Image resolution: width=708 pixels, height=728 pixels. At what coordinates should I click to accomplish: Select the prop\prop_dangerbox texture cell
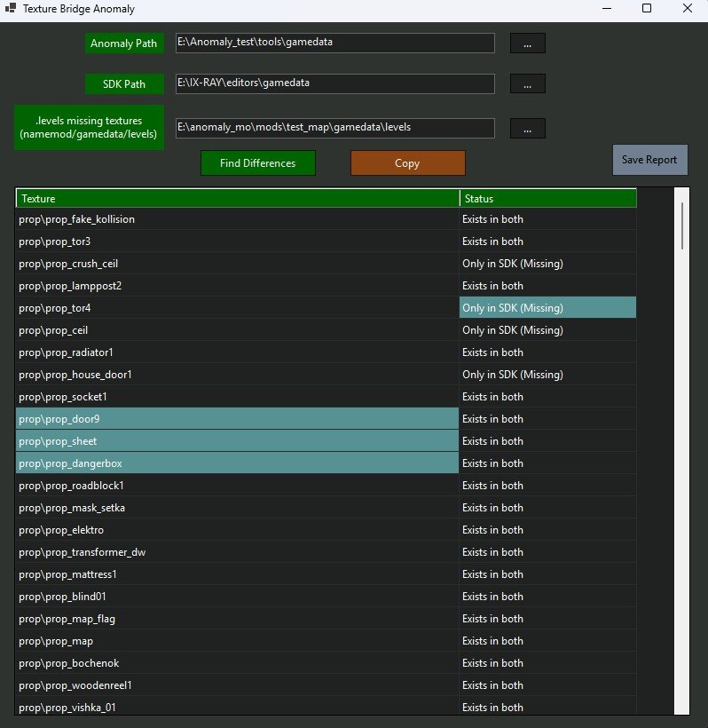pos(237,463)
